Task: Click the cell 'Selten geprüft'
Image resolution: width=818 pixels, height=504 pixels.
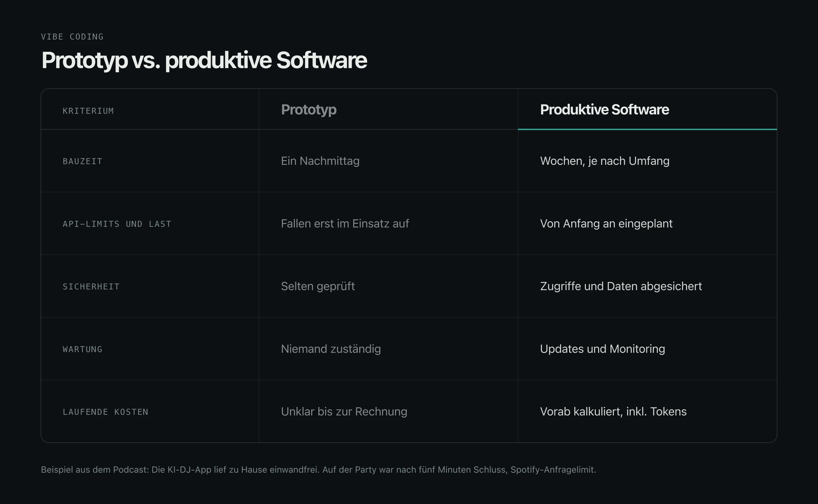Action: (318, 286)
